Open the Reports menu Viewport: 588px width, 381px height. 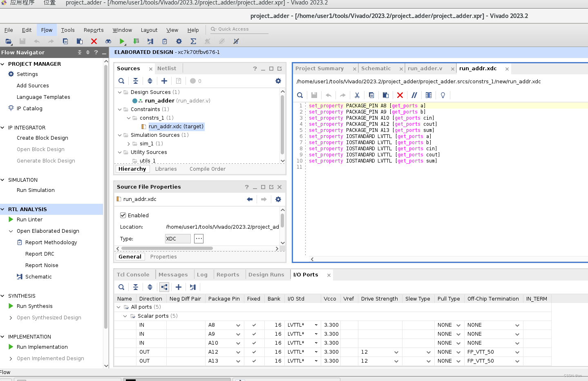94,30
